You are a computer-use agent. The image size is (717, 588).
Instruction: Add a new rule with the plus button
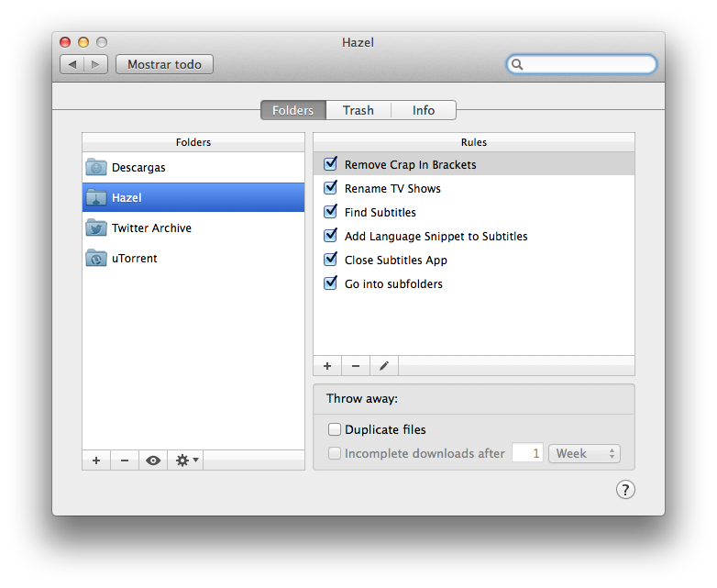pyautogui.click(x=327, y=366)
